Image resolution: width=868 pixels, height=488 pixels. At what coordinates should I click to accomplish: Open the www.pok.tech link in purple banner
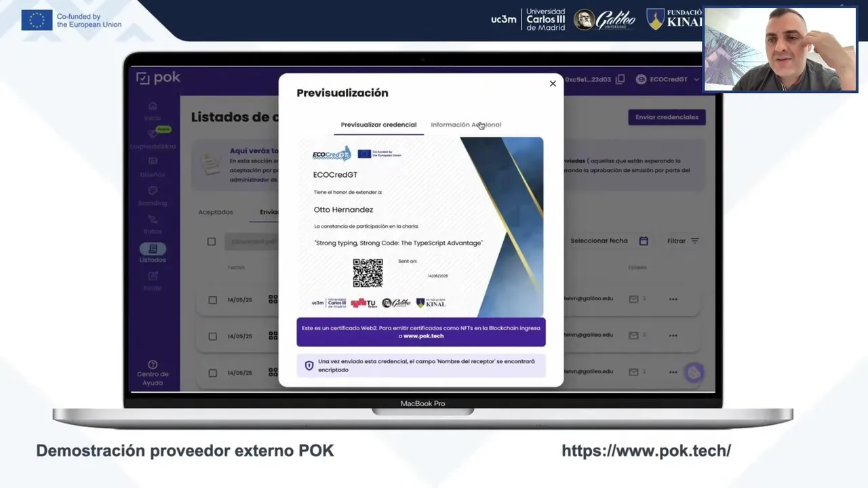(x=423, y=336)
